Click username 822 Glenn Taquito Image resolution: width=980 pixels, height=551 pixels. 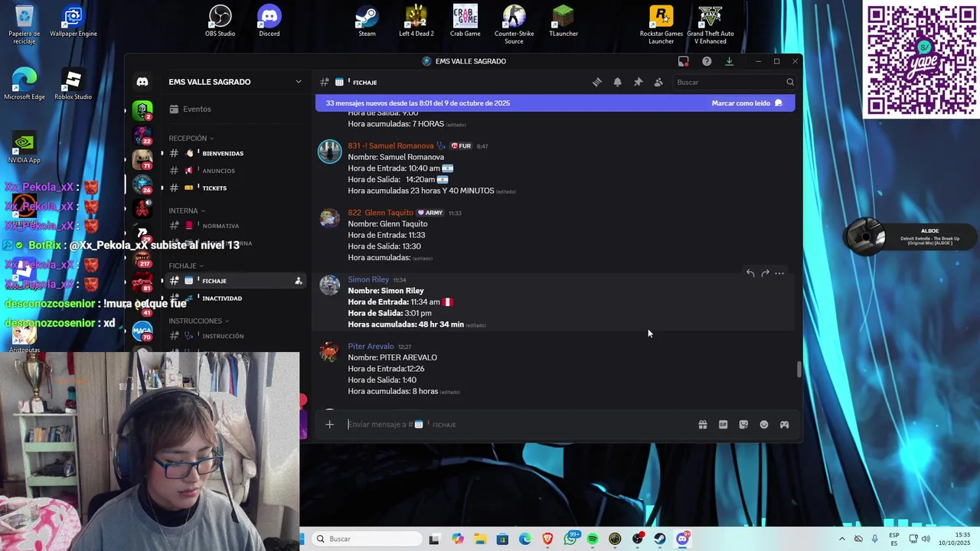(381, 213)
